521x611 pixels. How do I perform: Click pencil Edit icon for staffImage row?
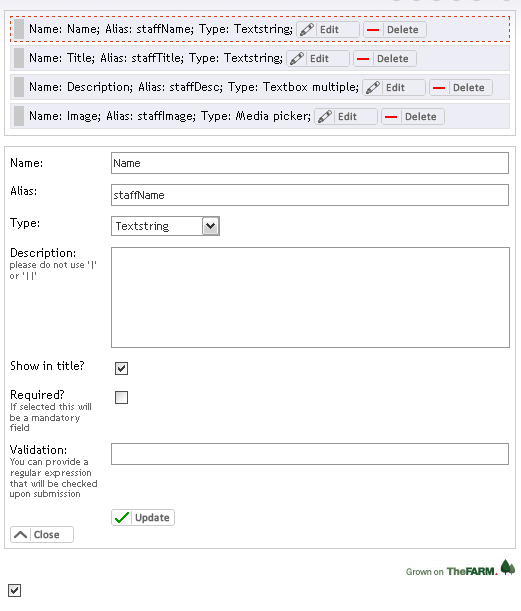[325, 117]
